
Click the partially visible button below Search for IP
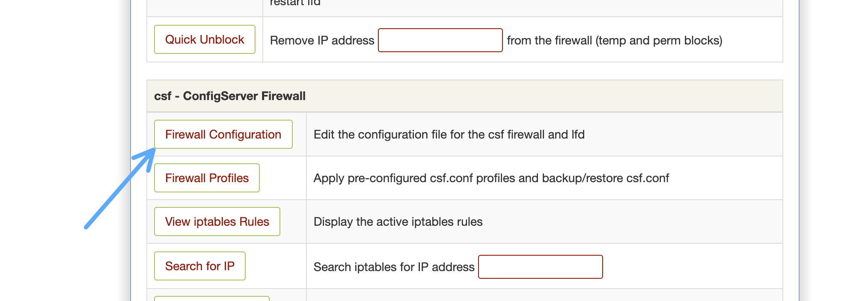point(212,298)
